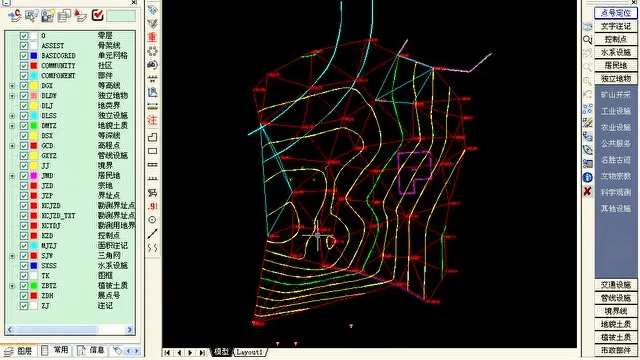
Task: Open the 常用 tab at panel bottom
Action: pyautogui.click(x=56, y=350)
